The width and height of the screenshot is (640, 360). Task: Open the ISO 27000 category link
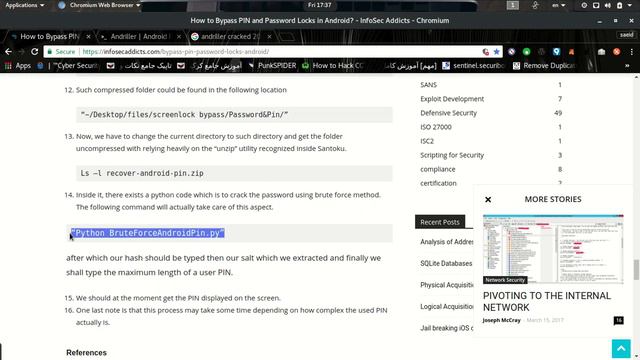tap(436, 127)
